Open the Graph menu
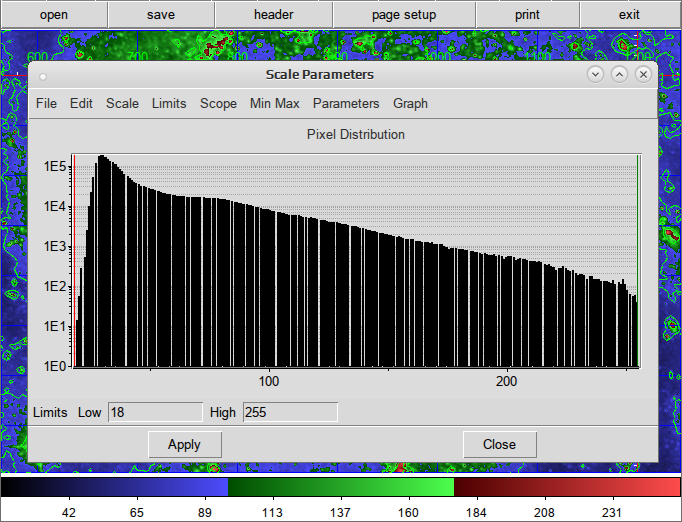This screenshot has width=682, height=522. point(410,104)
